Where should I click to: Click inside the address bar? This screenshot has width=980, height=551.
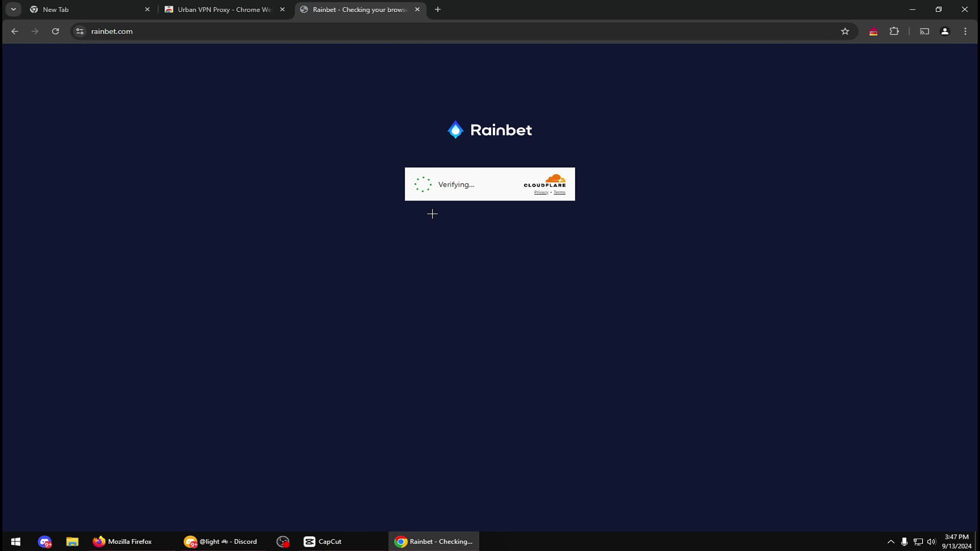pyautogui.click(x=268, y=31)
